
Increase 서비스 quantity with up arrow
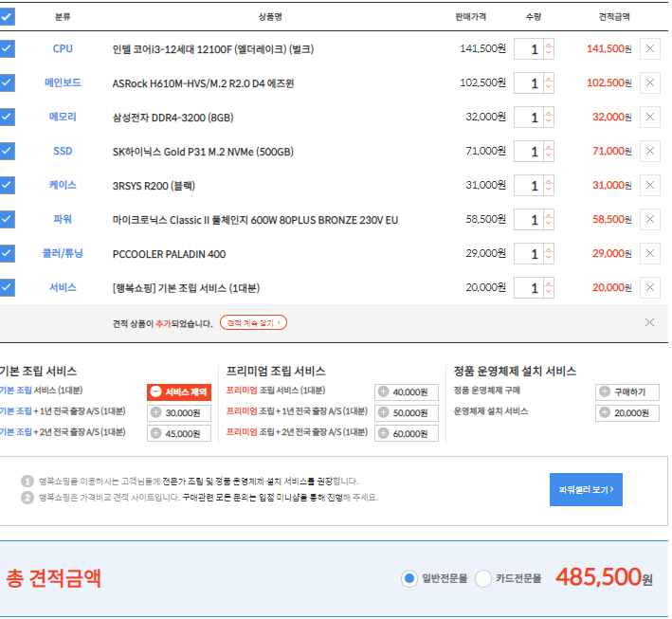tap(549, 282)
